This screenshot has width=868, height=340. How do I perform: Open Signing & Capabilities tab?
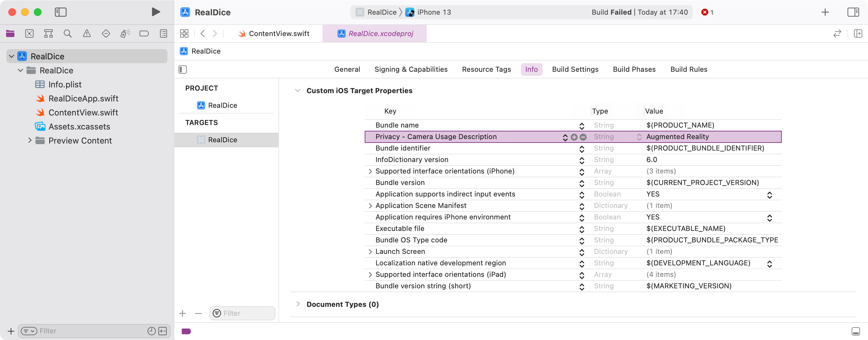411,69
